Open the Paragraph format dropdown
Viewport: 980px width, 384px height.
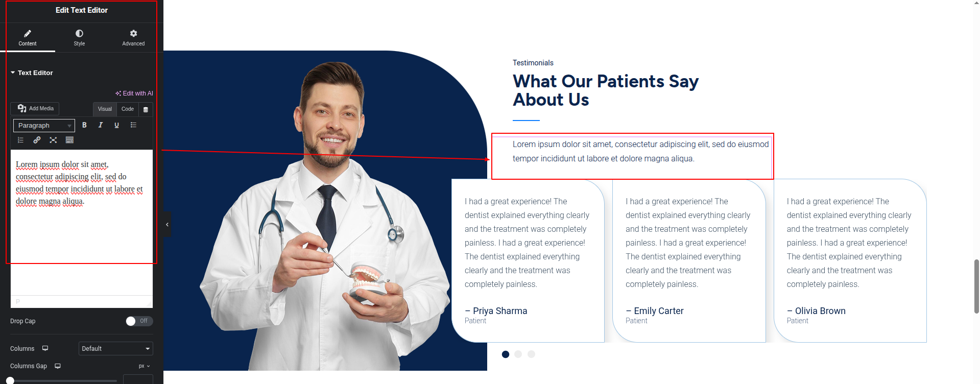point(44,126)
